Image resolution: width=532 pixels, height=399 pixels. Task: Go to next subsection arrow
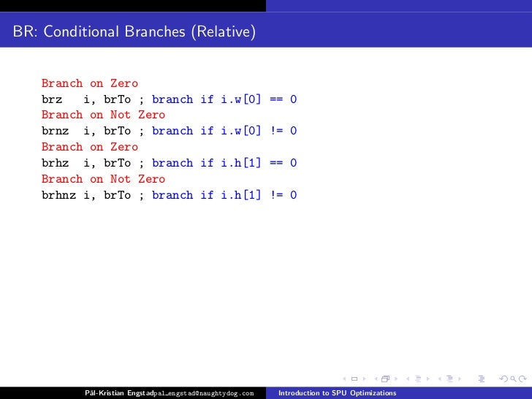[x=428, y=379]
